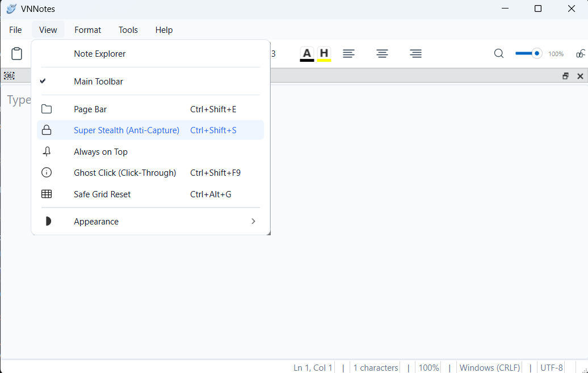This screenshot has height=373, width=588.
Task: Click the reading glasses icon at toolbar end
Action: click(581, 53)
